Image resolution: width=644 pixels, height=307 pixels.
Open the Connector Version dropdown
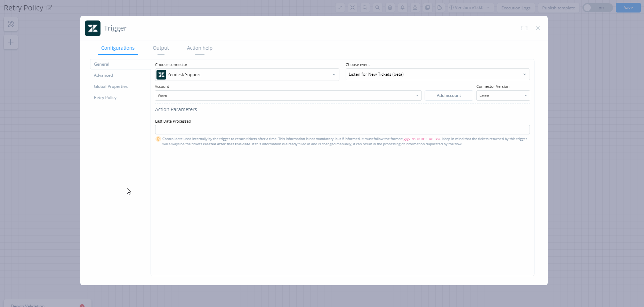pos(503,96)
